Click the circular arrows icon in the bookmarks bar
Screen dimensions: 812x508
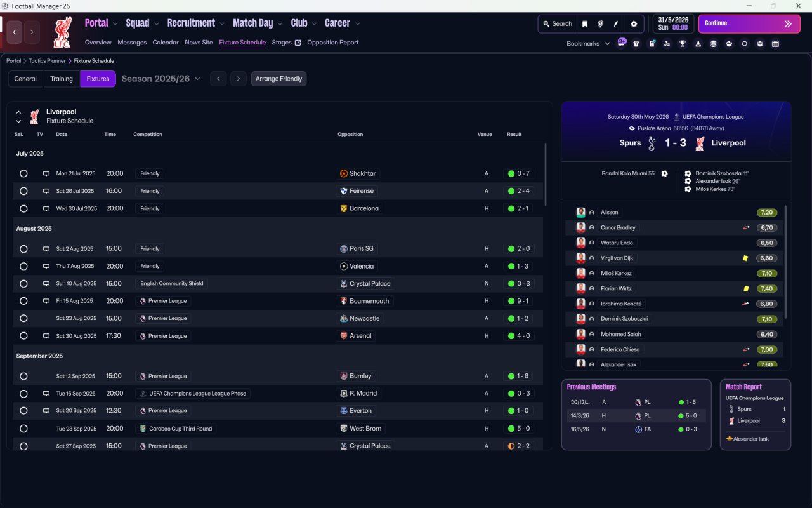[745, 44]
